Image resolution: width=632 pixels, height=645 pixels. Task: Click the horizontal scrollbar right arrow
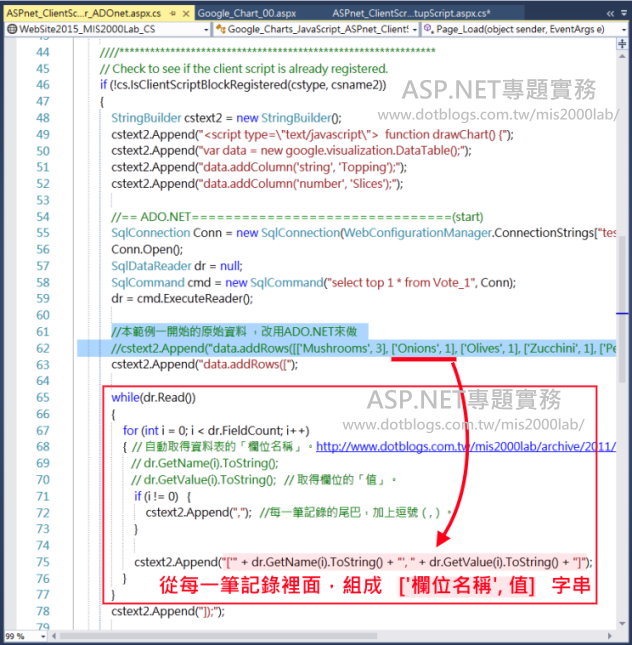[x=609, y=636]
